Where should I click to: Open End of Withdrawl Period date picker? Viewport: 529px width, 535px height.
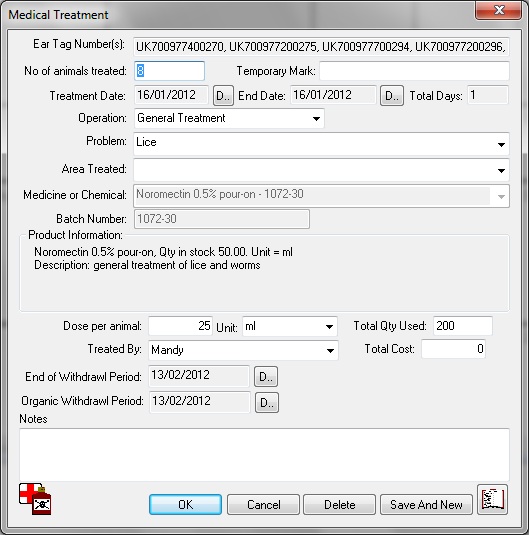[266, 377]
